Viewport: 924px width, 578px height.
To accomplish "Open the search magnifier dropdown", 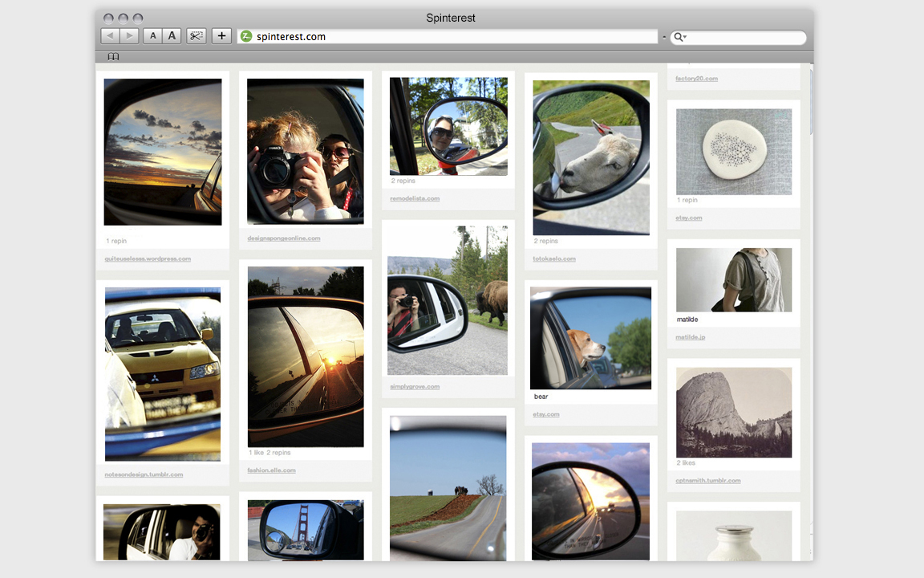I will click(680, 37).
